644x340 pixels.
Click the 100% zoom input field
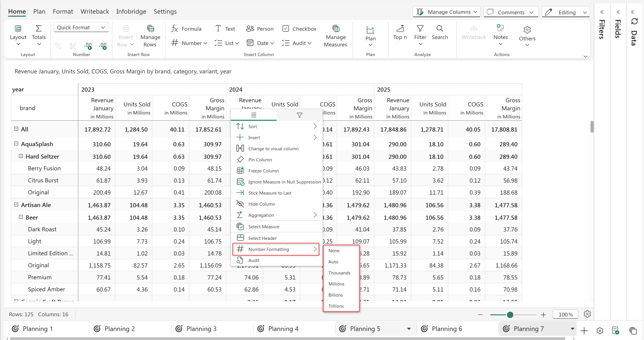(x=565, y=315)
